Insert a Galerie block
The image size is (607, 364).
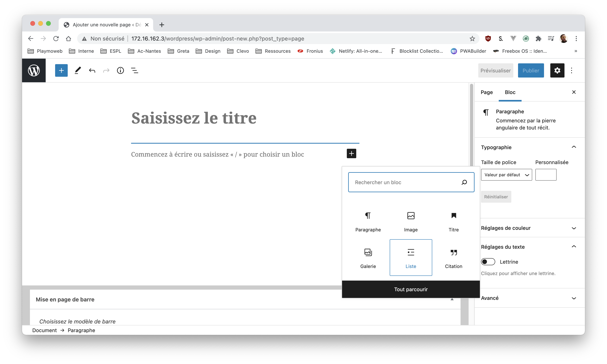tap(368, 258)
